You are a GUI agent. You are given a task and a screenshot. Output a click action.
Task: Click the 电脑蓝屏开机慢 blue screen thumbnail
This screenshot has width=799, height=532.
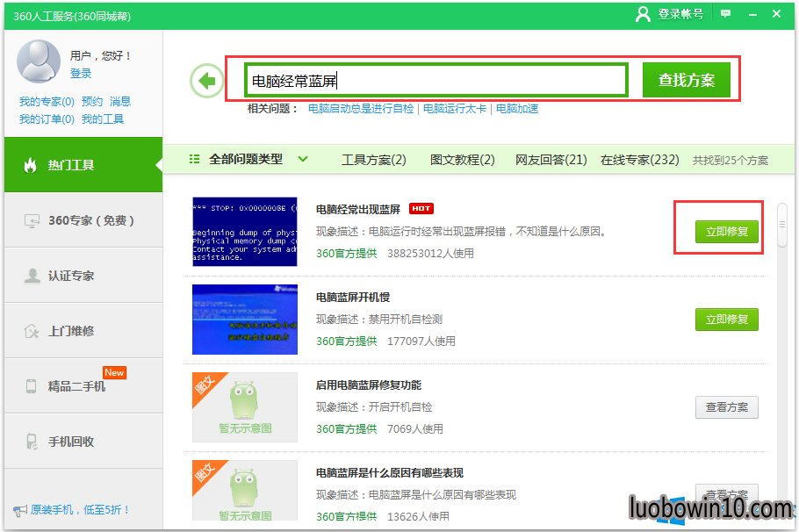click(x=245, y=320)
